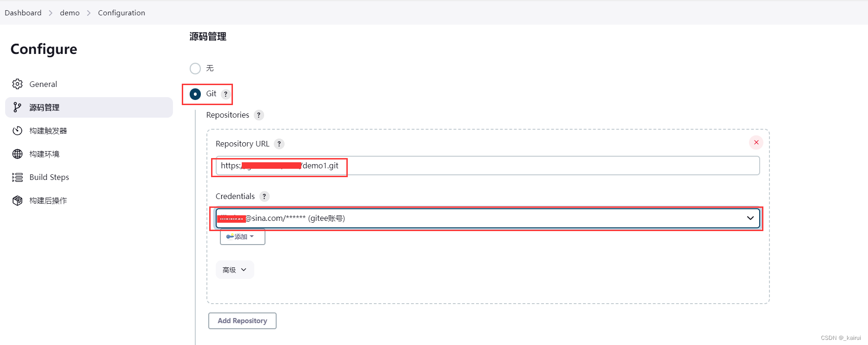Screen dimensions: 868x345
Task: Open the General section via its gear icon
Action: pyautogui.click(x=17, y=84)
